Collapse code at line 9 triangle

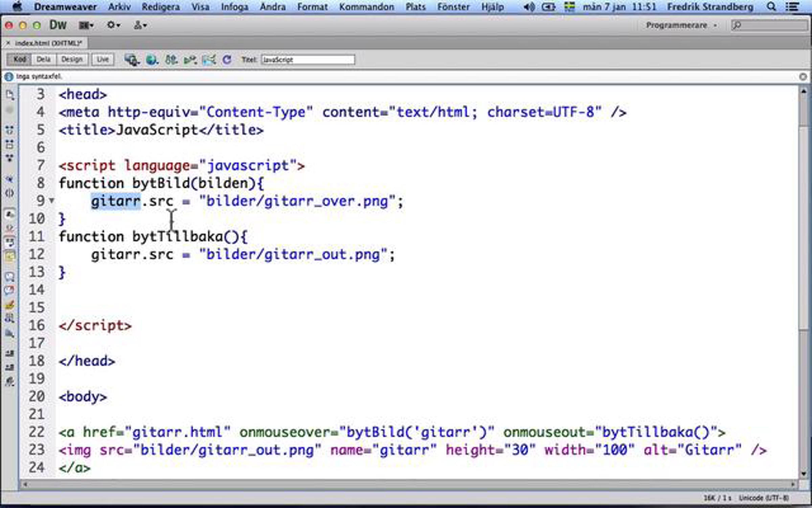tap(51, 200)
